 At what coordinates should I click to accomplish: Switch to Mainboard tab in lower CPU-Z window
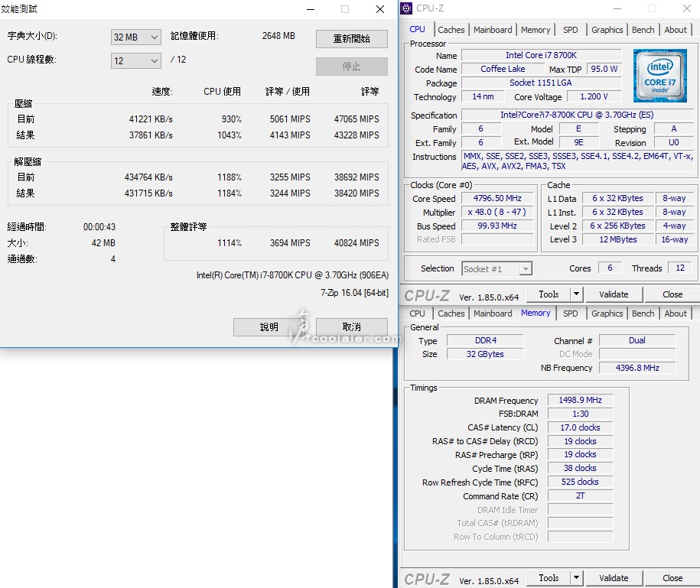coord(493,313)
